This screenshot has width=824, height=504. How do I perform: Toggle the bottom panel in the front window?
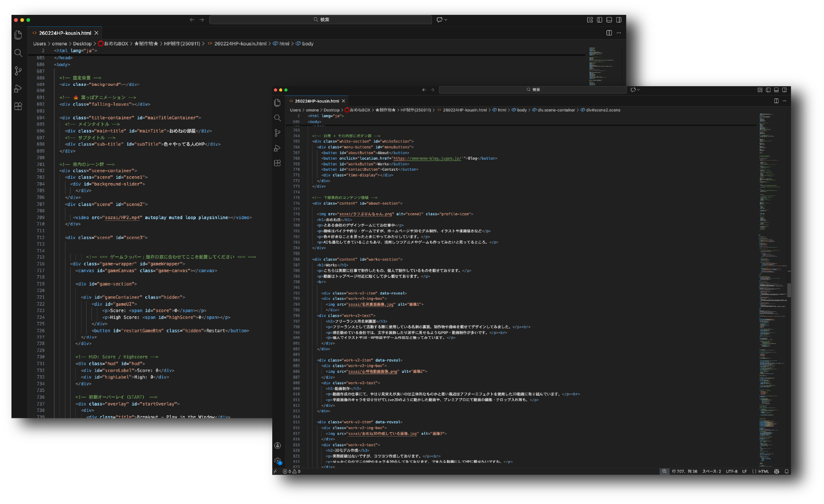coord(776,90)
